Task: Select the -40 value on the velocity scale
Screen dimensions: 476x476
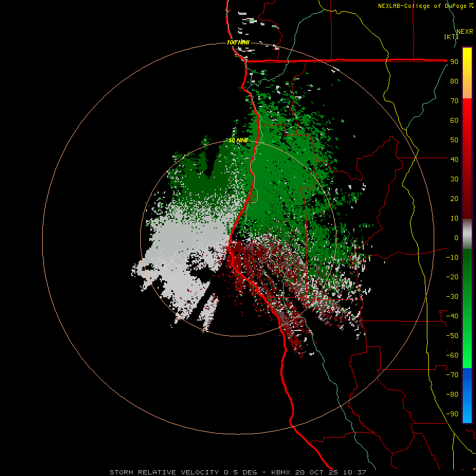Action: [452, 316]
